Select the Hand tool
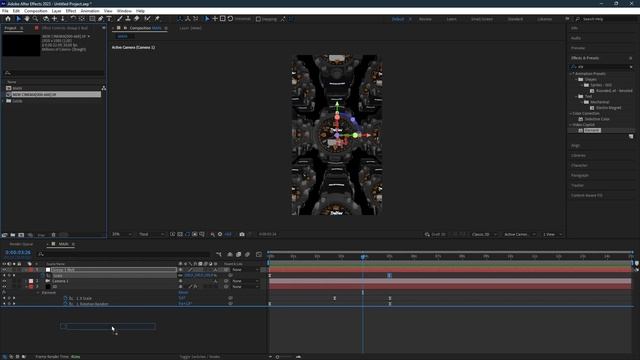The width and height of the screenshot is (640, 360). (27, 19)
